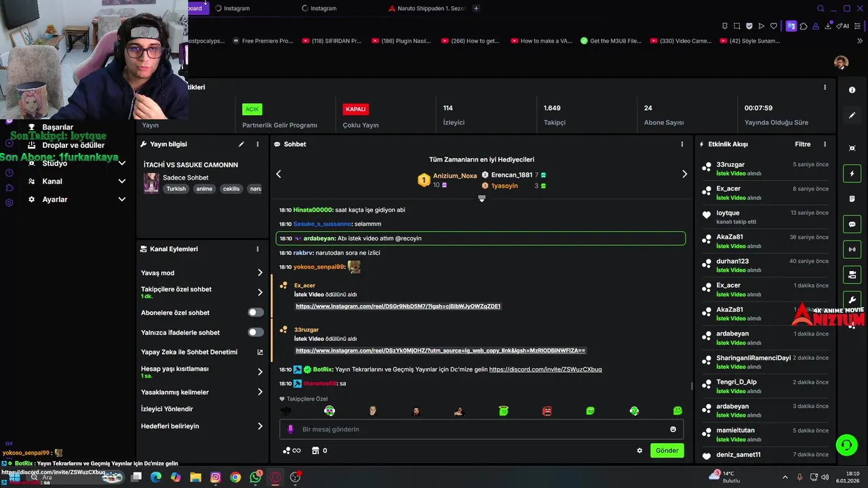The image size is (868, 488).
Task: Switch to Naruto Shippuden browser tab
Action: 427,8
